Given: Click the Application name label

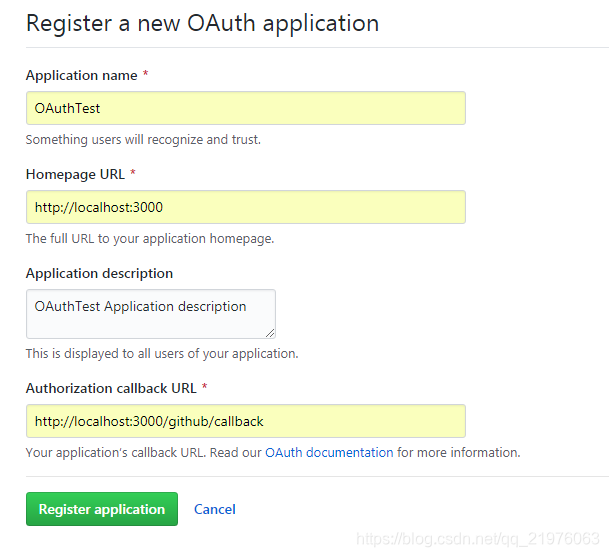Looking at the screenshot, I should pos(81,75).
